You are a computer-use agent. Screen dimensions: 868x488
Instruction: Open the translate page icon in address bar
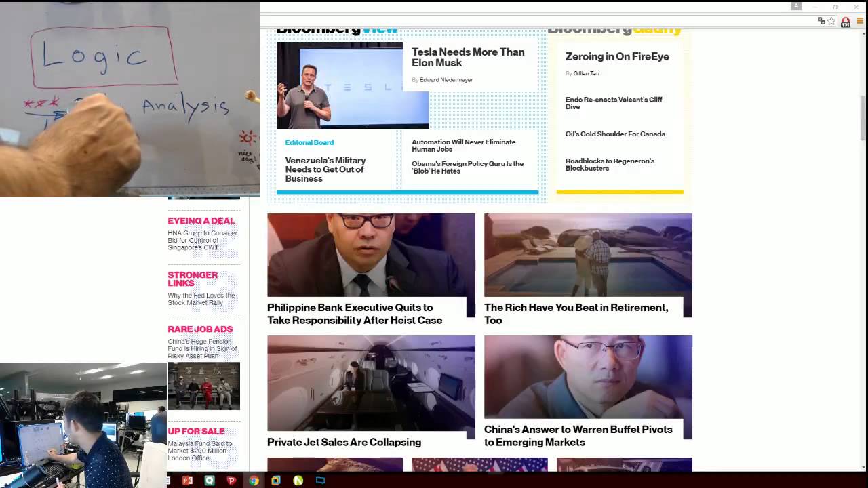(821, 21)
